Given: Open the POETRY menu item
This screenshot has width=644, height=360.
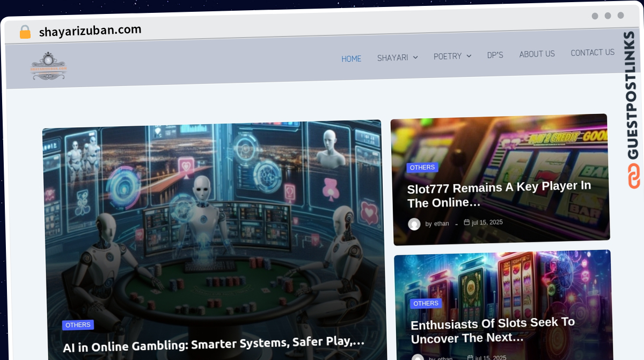Looking at the screenshot, I should pyautogui.click(x=448, y=56).
